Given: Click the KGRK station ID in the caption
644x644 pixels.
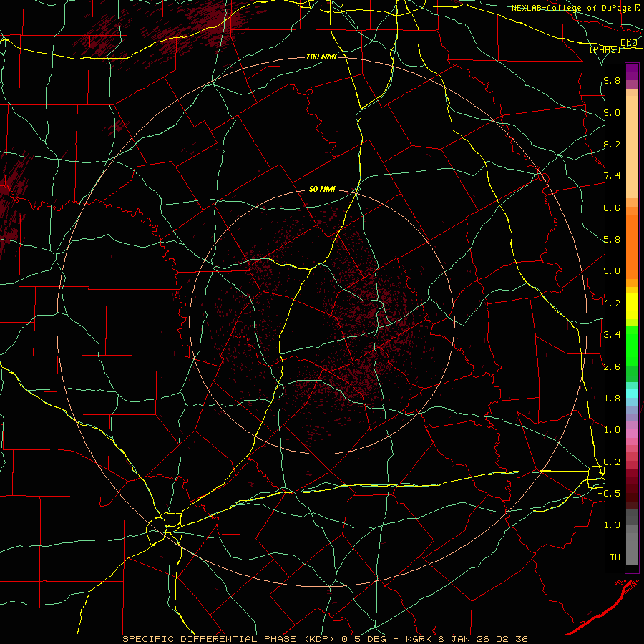Looking at the screenshot, I should 420,639.
